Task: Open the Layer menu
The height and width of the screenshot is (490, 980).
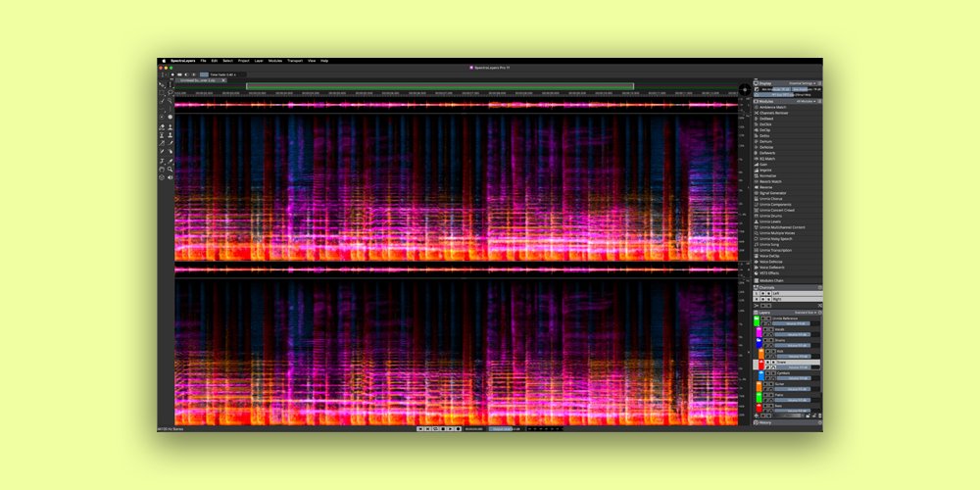Action: point(259,61)
